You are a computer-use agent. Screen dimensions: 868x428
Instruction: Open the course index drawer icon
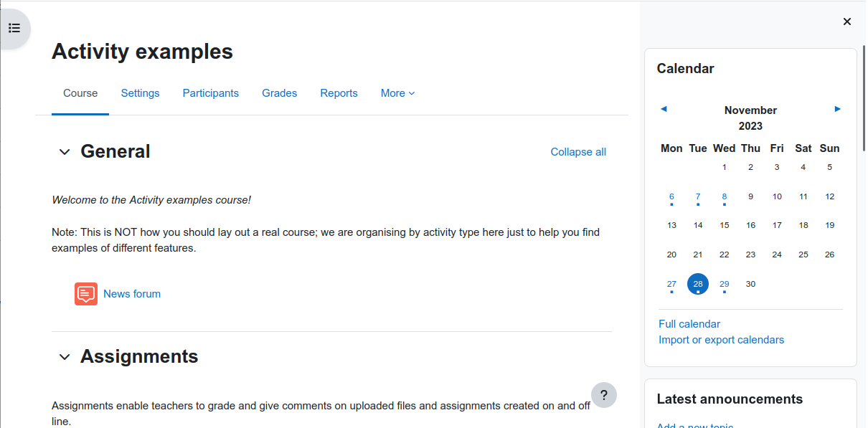coord(14,29)
